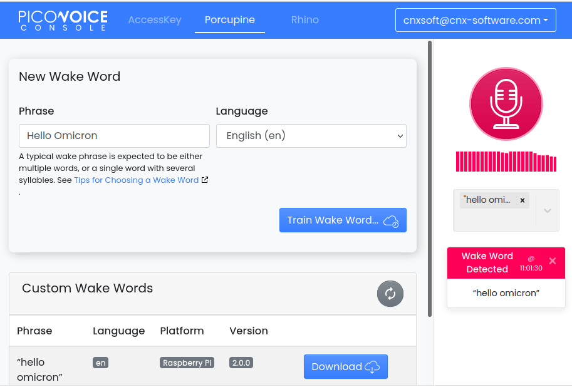Image resolution: width=572 pixels, height=392 pixels.
Task: Click the Picovoice Console logo
Action: (x=63, y=19)
